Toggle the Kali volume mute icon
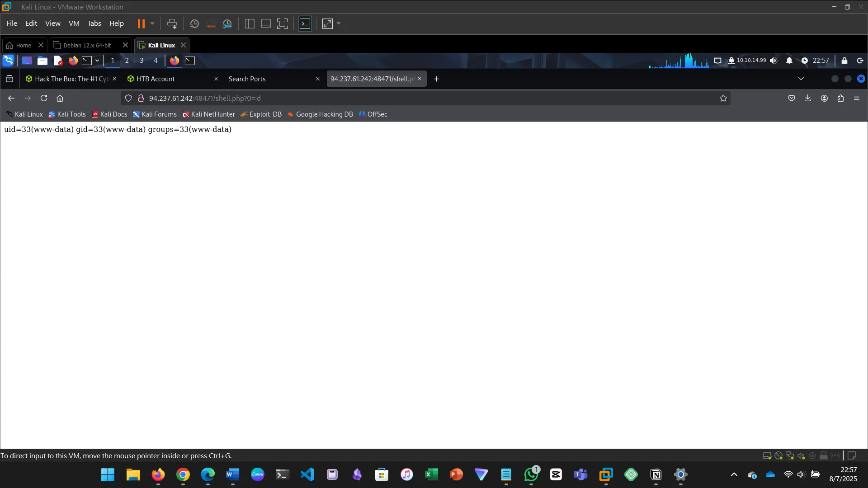The width and height of the screenshot is (868, 488). pyautogui.click(x=774, y=61)
